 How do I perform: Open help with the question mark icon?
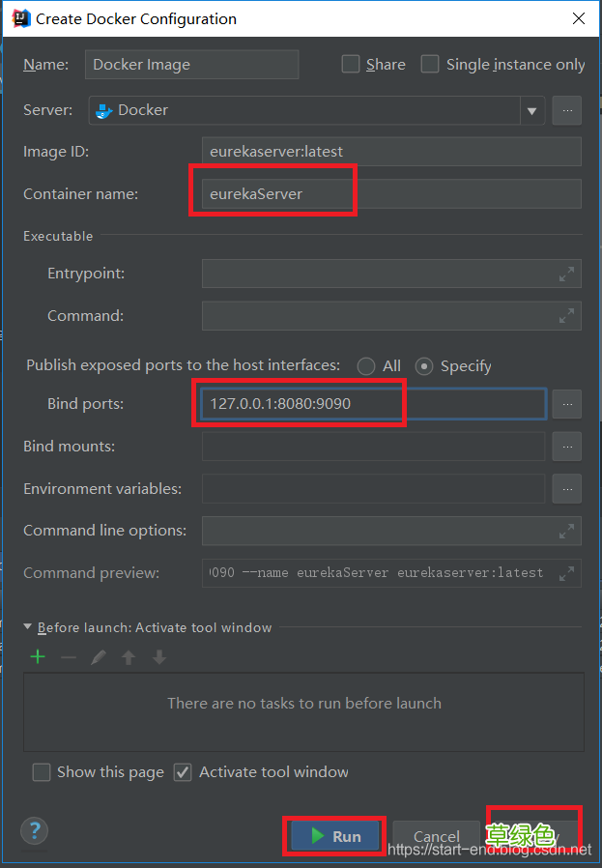pyautogui.click(x=35, y=831)
